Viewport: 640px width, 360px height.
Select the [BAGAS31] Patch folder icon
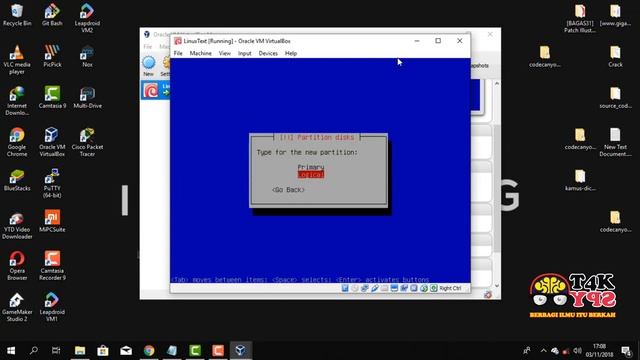(x=580, y=18)
